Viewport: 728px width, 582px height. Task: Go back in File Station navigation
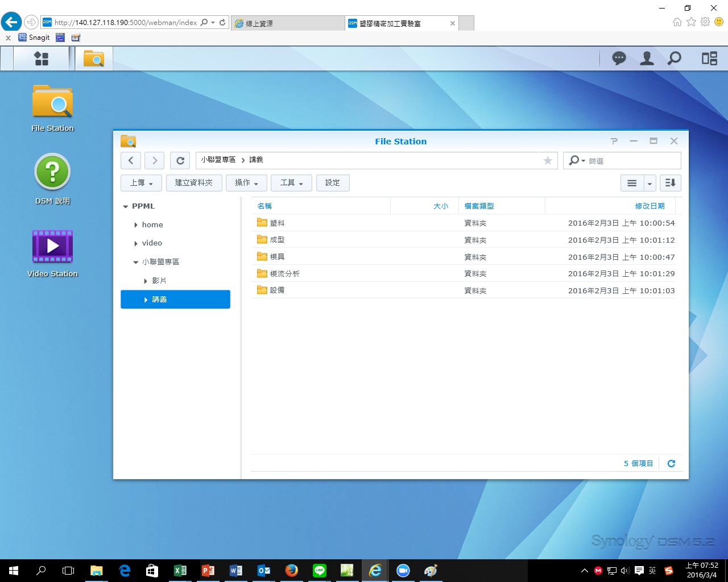[131, 160]
